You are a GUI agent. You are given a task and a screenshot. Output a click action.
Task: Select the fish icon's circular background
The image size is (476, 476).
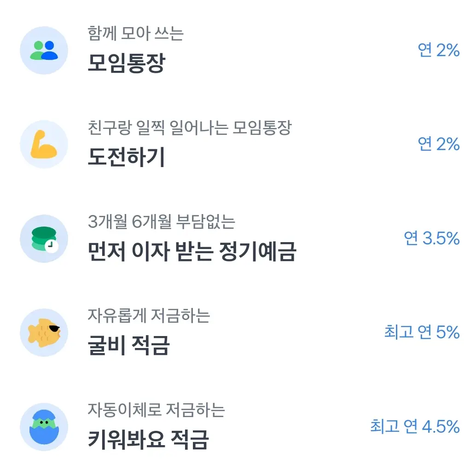pyautogui.click(x=44, y=332)
